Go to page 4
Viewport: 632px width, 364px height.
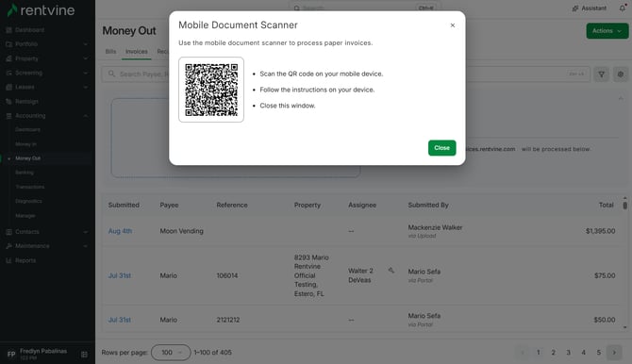pos(583,353)
